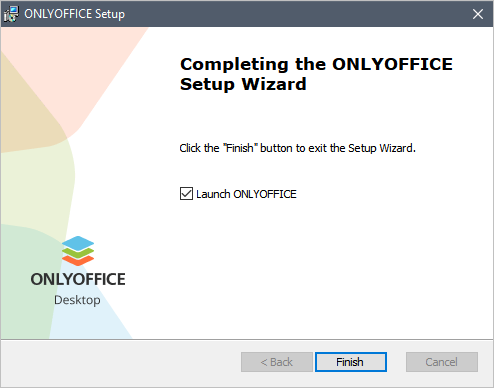Click the Finish button
The height and width of the screenshot is (388, 494).
click(351, 362)
